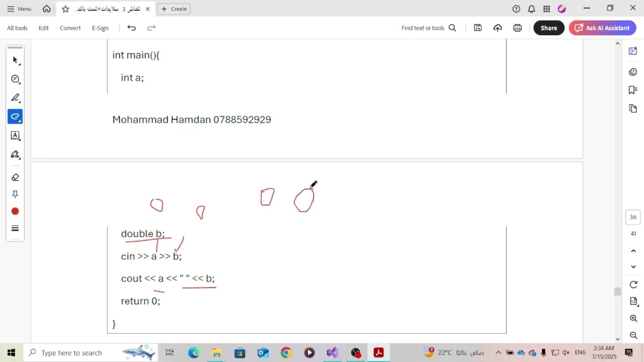Click the Share button

pyautogui.click(x=549, y=28)
